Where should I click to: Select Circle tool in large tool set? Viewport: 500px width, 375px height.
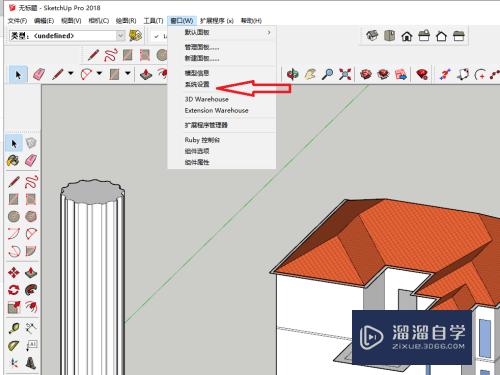pos(13,217)
